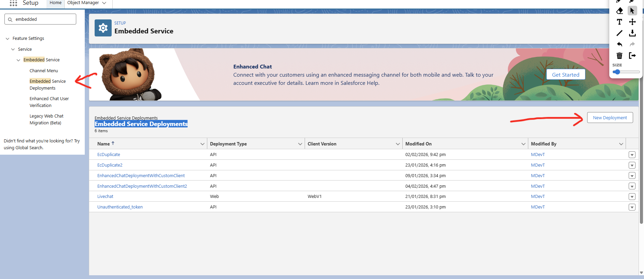Viewport: 644px width, 279px height.
Task: Open EnhancedChatDeploymentWithCustomClient deployment link
Action: click(x=141, y=176)
